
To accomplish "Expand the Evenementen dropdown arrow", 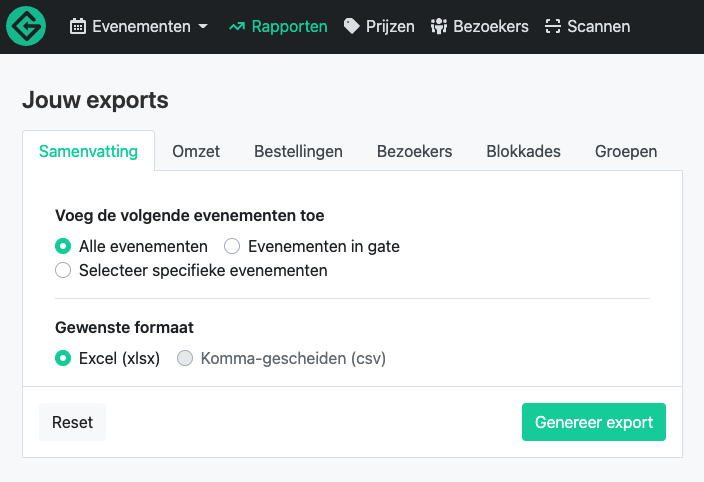I will pyautogui.click(x=203, y=26).
